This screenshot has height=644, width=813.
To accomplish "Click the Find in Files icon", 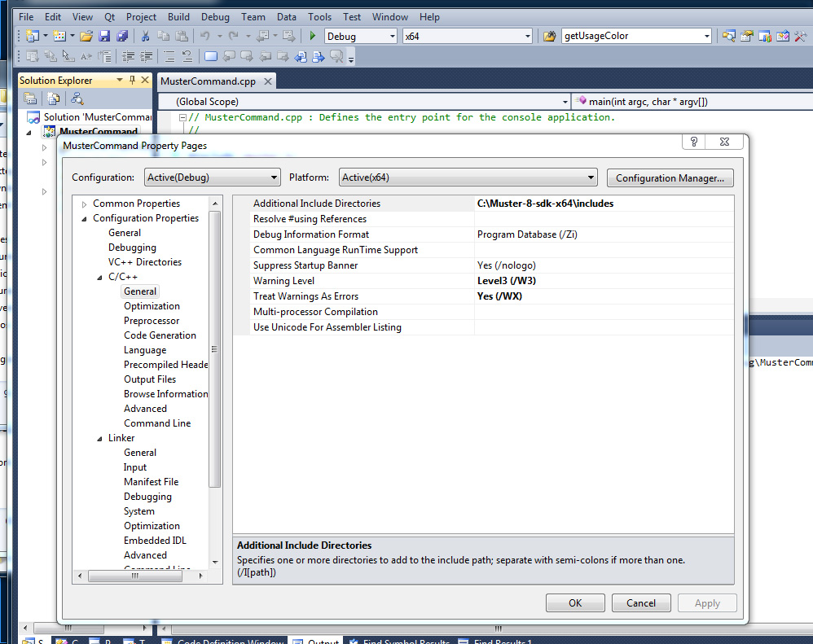I will click(549, 36).
